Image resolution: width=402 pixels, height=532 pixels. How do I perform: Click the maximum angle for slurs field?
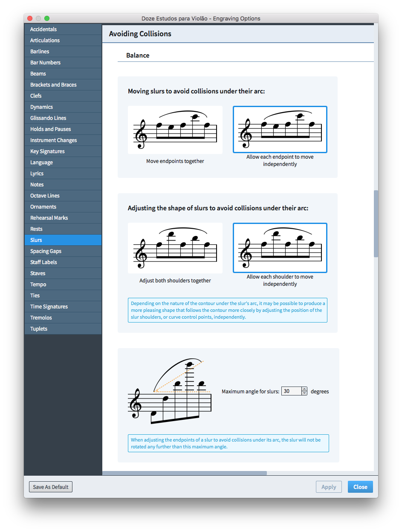click(x=292, y=391)
